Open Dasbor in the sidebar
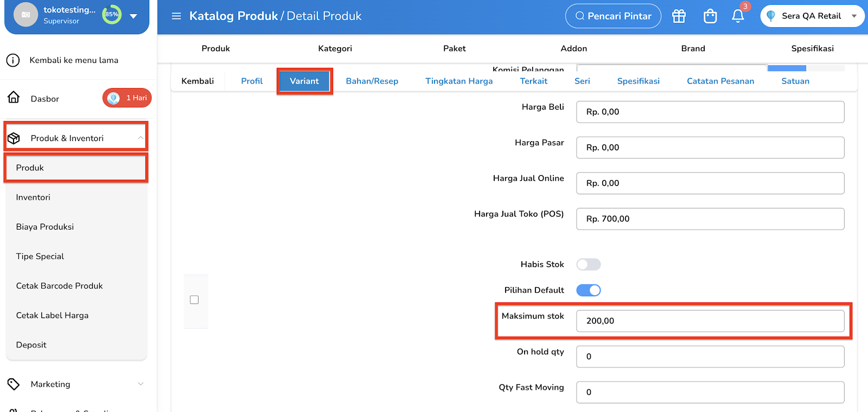 [x=45, y=99]
